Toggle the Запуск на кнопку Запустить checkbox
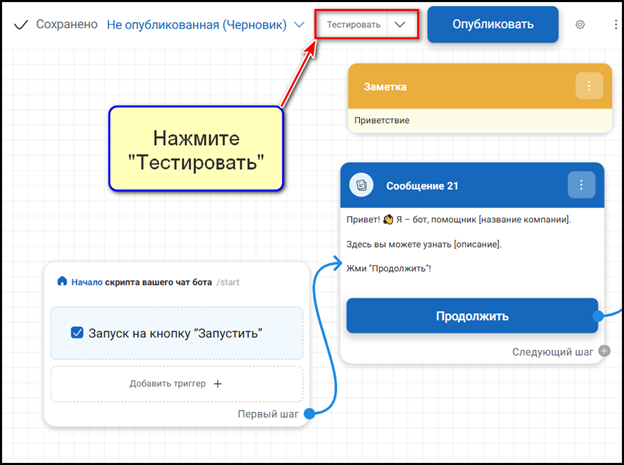 click(77, 333)
